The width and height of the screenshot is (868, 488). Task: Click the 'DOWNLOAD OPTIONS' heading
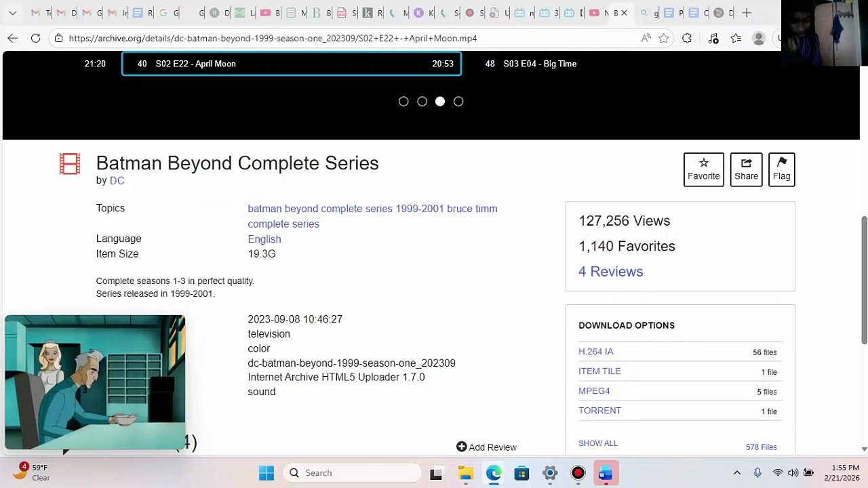pos(627,325)
